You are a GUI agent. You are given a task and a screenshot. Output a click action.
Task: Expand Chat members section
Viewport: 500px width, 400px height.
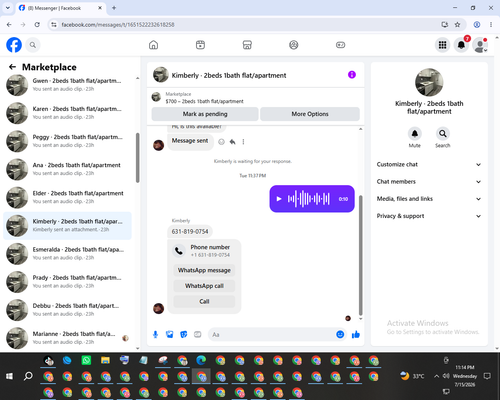(x=429, y=182)
